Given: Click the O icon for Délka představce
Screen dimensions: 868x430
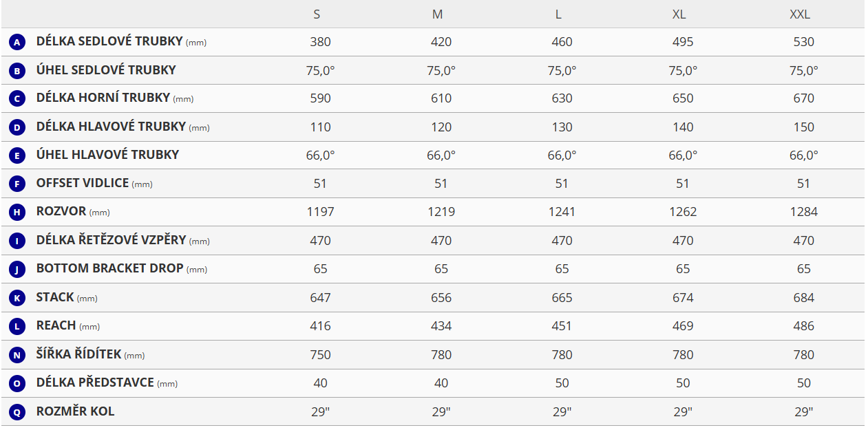Looking at the screenshot, I should [x=17, y=383].
